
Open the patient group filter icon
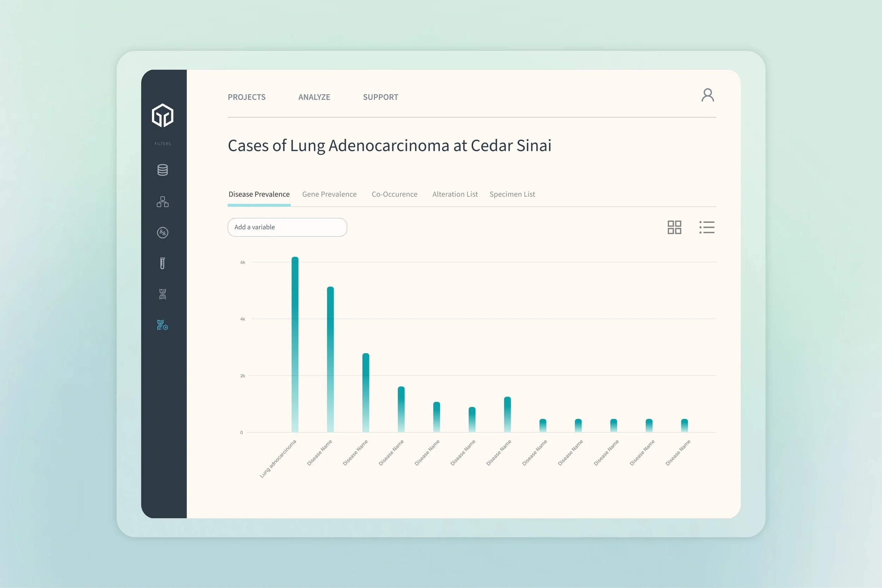162,232
